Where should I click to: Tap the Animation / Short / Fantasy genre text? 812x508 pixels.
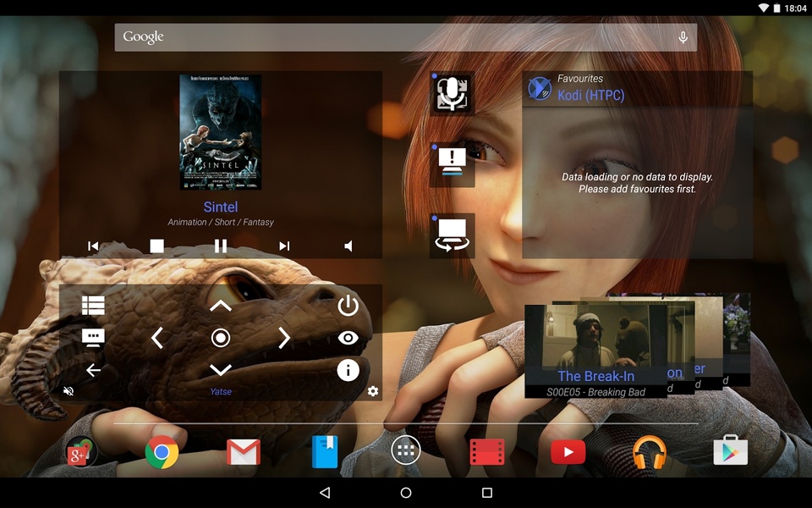tap(221, 223)
